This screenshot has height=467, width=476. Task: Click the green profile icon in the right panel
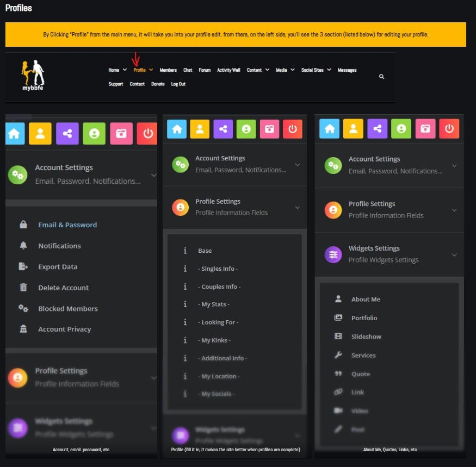tap(401, 129)
